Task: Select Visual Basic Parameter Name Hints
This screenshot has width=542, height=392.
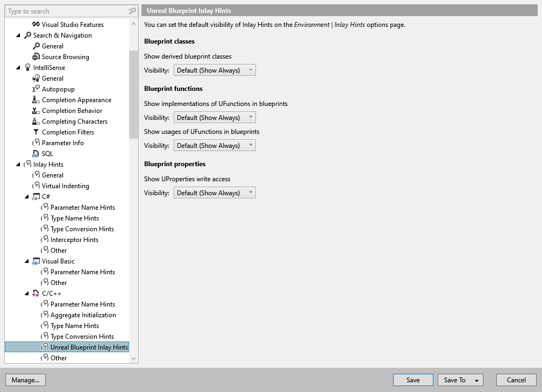Action: pos(83,272)
